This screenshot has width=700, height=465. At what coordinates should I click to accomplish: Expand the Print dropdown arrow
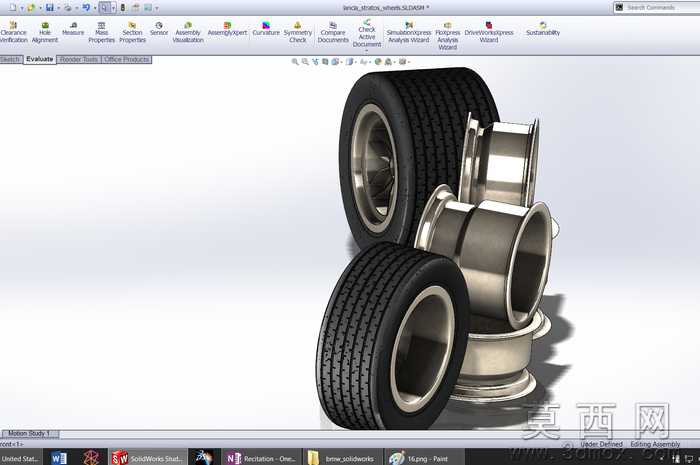[77, 8]
